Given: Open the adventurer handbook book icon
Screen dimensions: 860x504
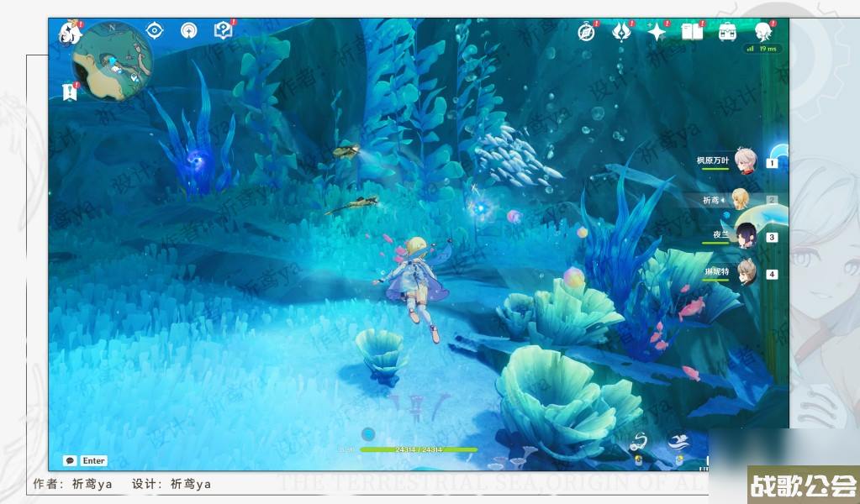Looking at the screenshot, I should (x=692, y=32).
